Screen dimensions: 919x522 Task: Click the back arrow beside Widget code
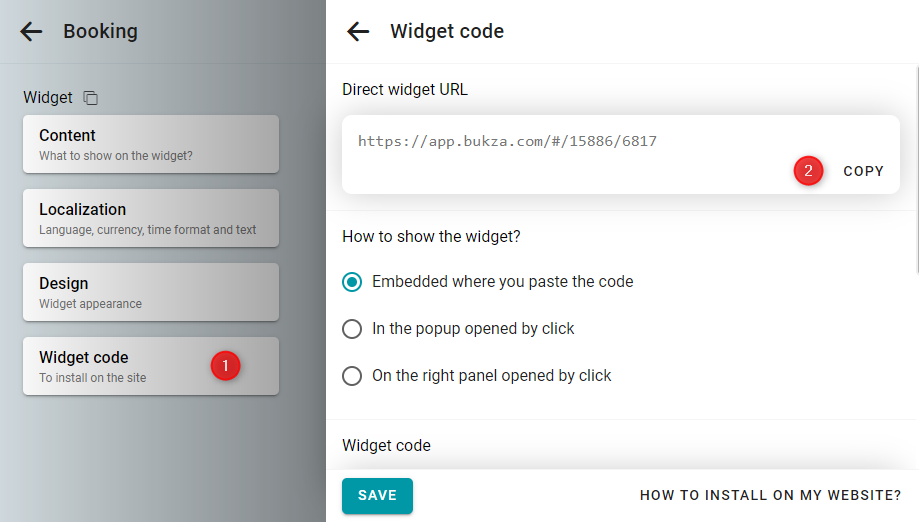click(x=358, y=31)
